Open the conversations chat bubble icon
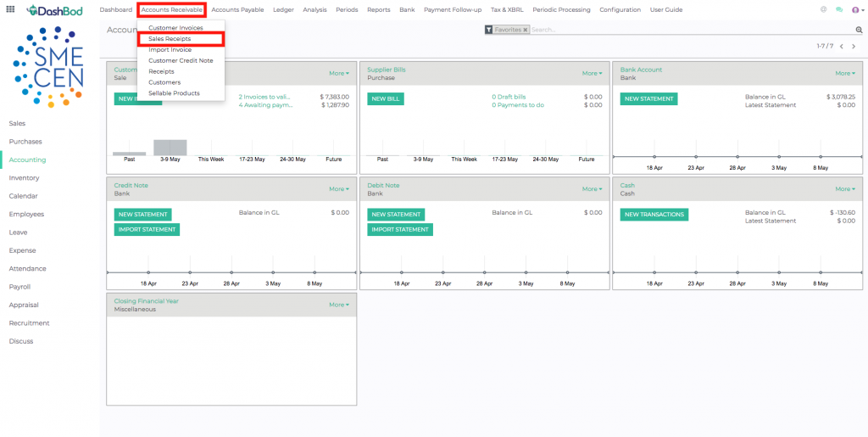The height and width of the screenshot is (437, 868). (839, 9)
